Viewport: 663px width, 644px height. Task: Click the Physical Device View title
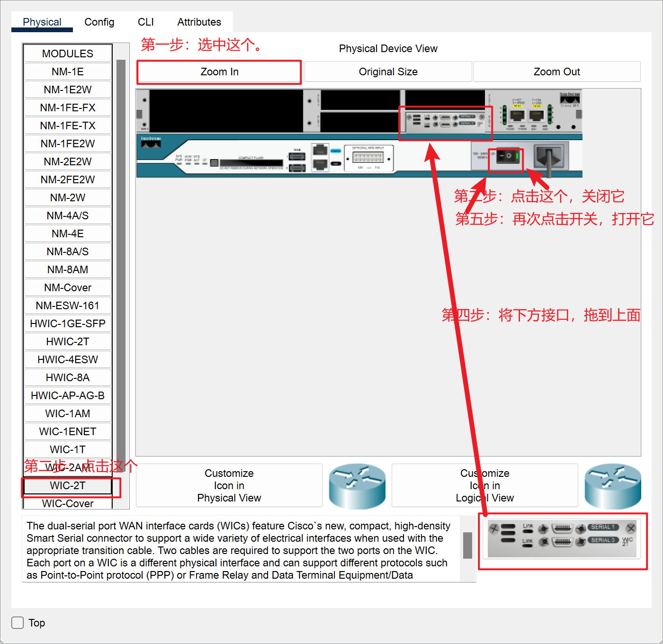pyautogui.click(x=388, y=48)
